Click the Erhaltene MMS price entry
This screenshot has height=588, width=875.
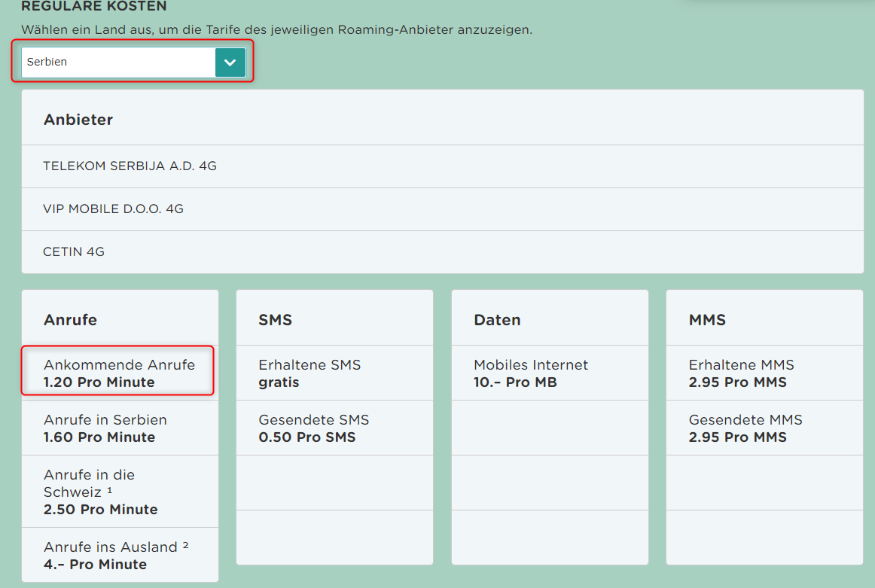(741, 373)
